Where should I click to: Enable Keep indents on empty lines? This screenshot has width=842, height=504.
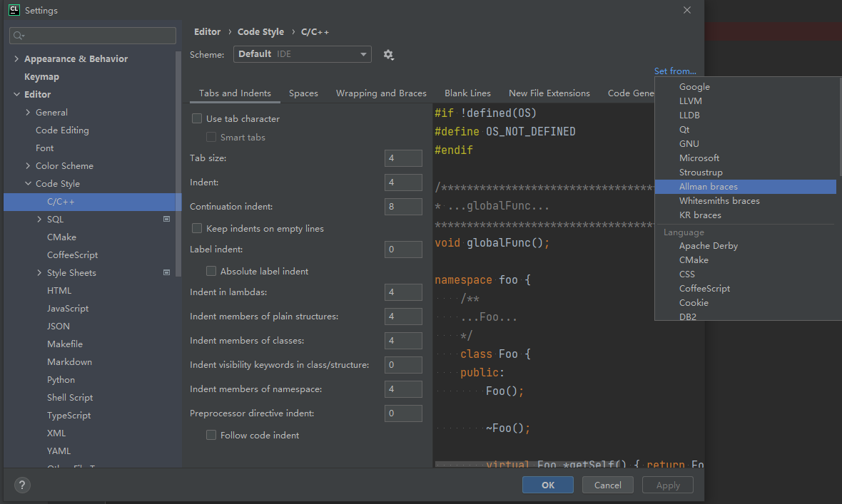[197, 229]
